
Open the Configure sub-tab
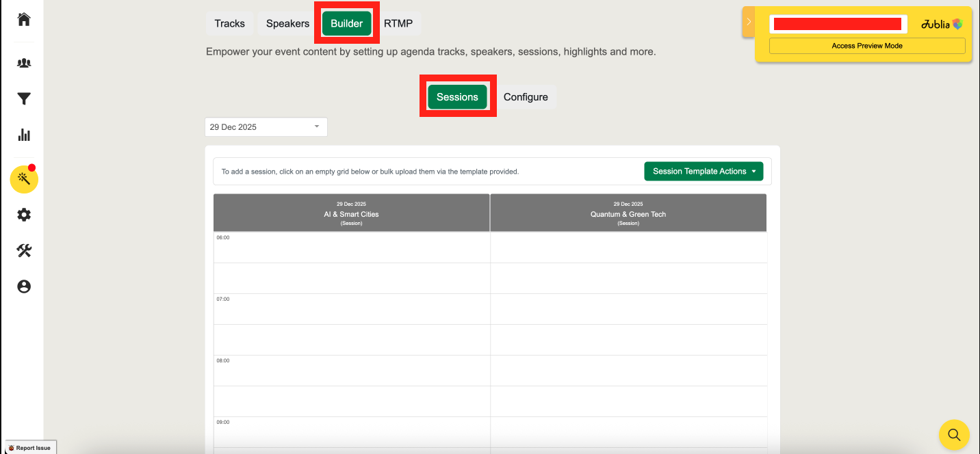[x=526, y=97]
